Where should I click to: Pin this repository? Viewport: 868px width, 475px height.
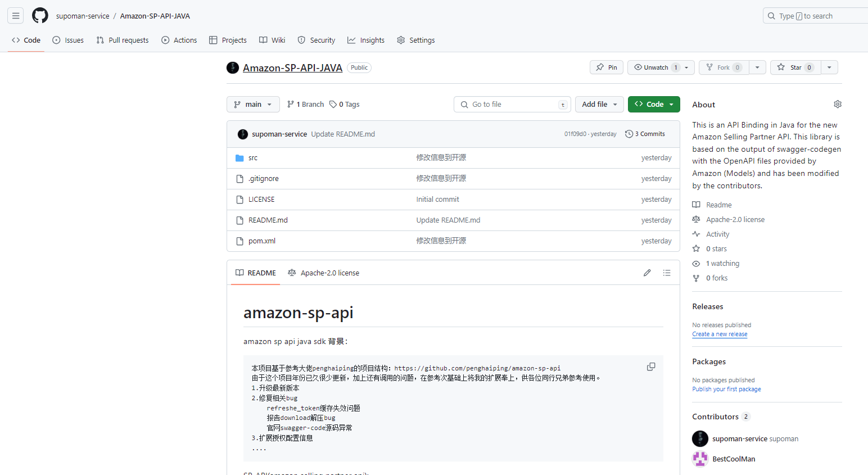(607, 67)
